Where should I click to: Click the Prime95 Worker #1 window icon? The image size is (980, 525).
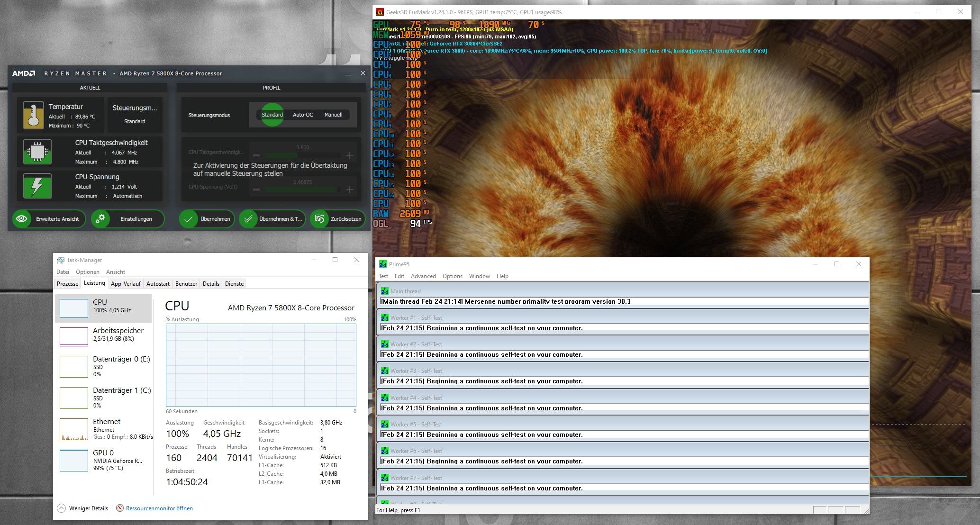[x=384, y=318]
